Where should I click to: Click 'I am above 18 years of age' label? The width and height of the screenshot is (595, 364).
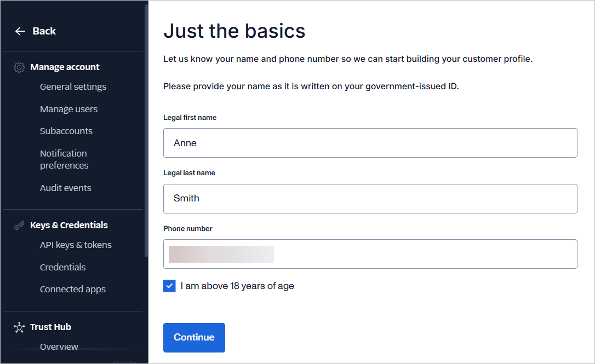(x=237, y=286)
